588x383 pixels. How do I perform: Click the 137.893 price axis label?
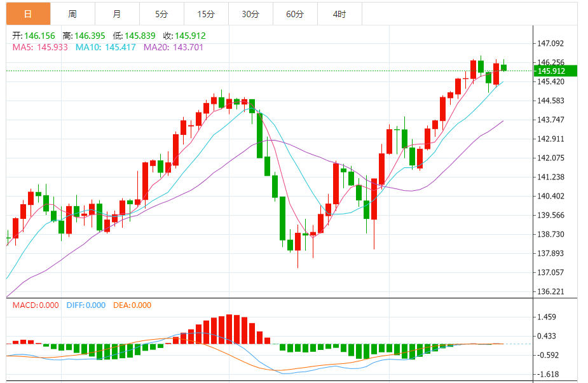tap(550, 253)
